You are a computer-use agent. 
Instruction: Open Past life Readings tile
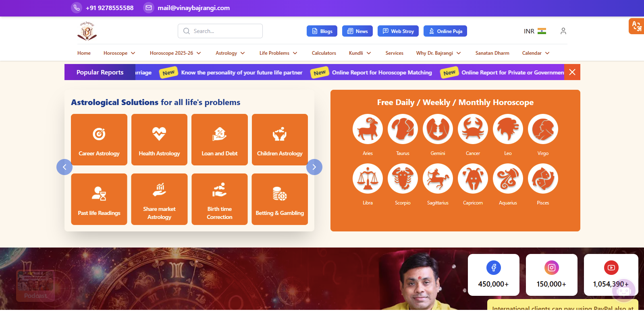point(99,199)
